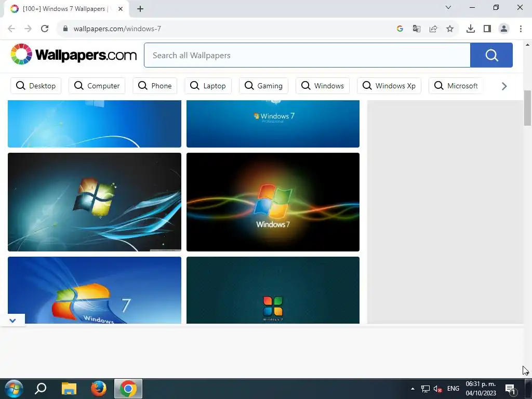This screenshot has width=532, height=399.
Task: Click the share page icon
Action: [x=433, y=29]
